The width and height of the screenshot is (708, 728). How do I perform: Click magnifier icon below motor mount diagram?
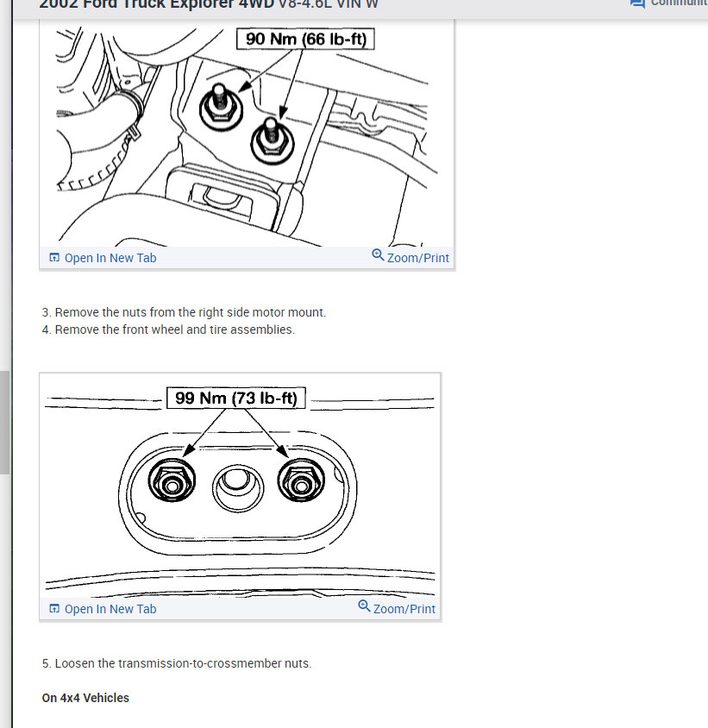coord(378,255)
